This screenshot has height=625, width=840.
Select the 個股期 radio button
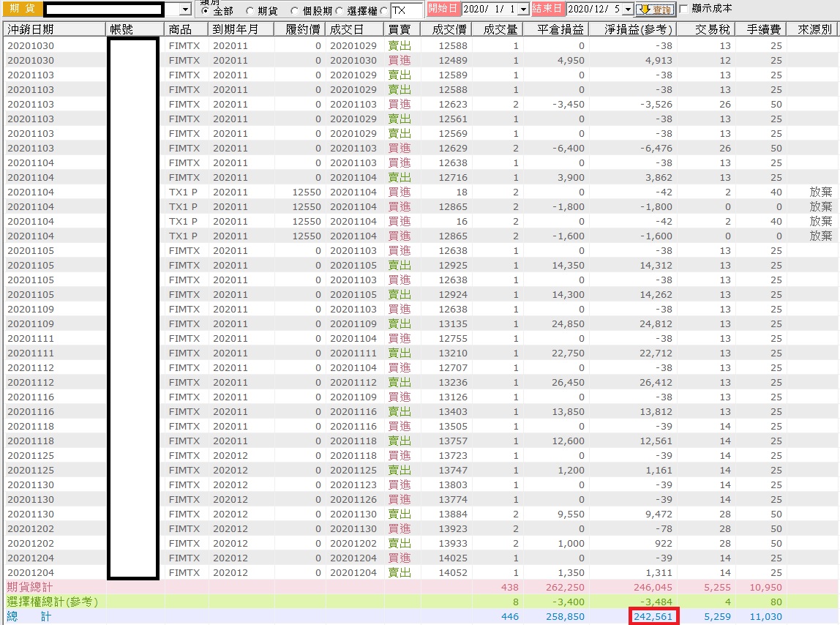(295, 11)
